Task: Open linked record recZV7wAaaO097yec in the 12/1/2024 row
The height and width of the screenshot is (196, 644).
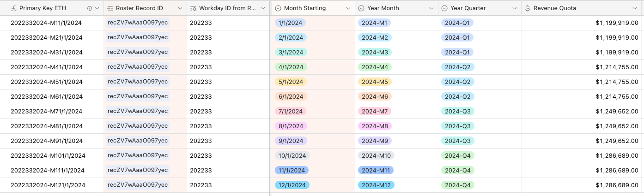Action: click(x=138, y=185)
